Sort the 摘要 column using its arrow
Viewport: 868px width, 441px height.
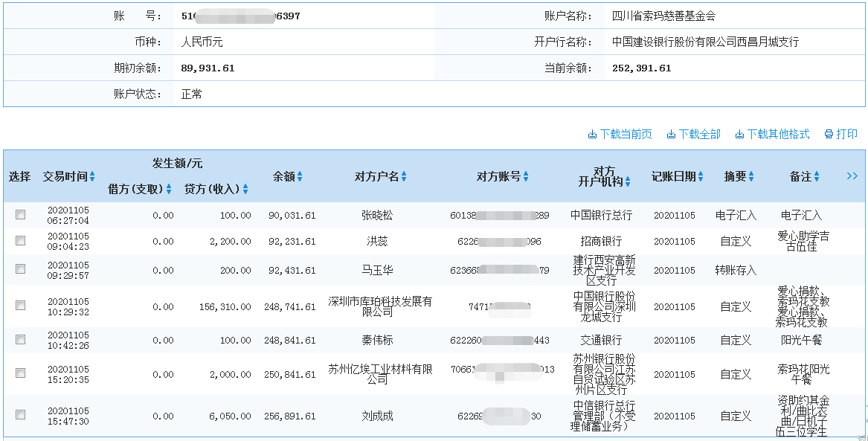[x=750, y=175]
